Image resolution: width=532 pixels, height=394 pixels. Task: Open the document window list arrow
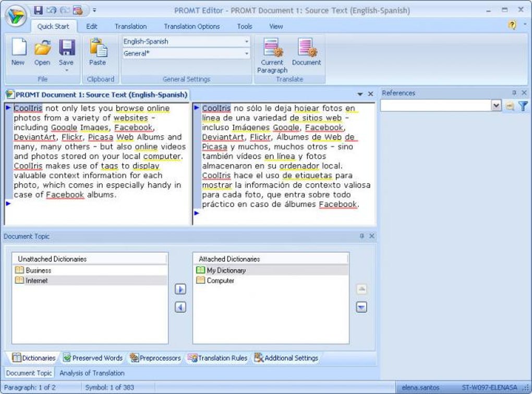tap(360, 94)
